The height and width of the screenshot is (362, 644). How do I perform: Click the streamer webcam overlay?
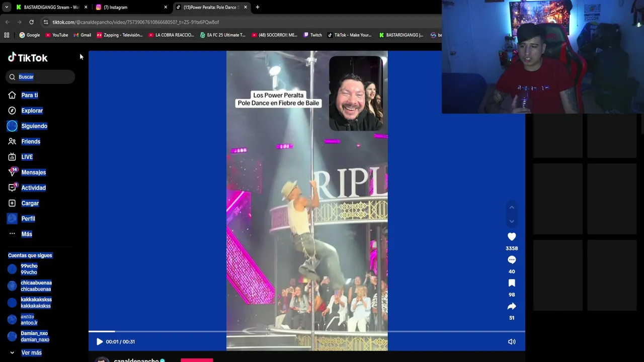543,57
